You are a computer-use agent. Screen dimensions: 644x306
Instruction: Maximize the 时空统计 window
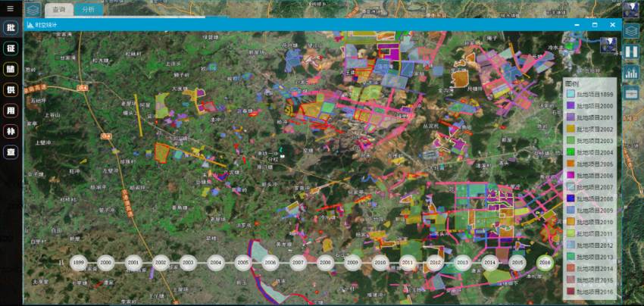click(x=595, y=25)
